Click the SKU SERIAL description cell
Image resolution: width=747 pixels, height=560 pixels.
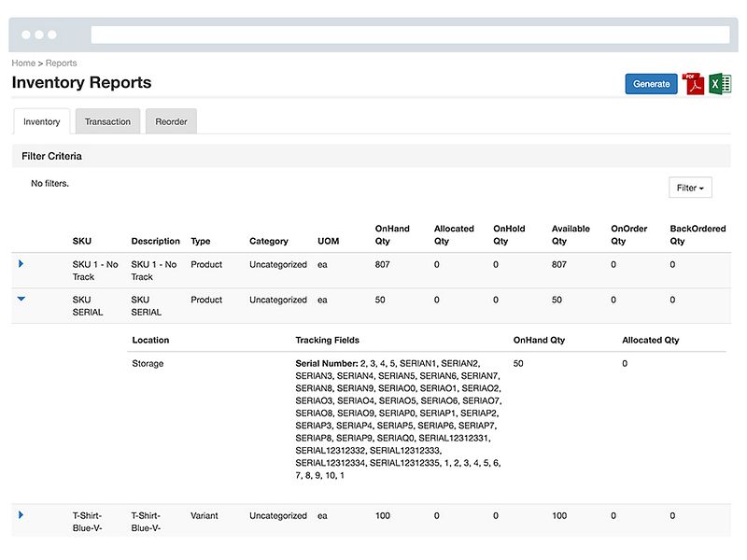(x=147, y=306)
